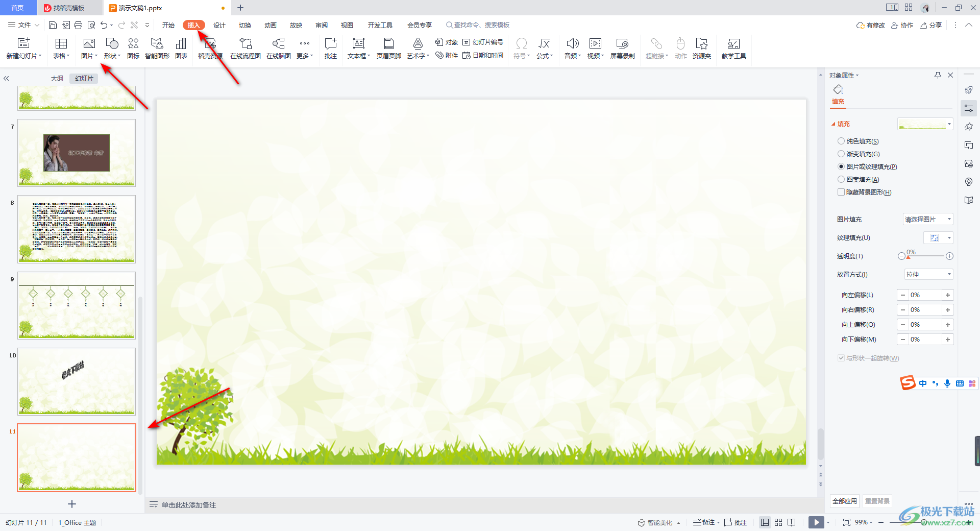Viewport: 980px width, 531px height.
Task: Toggle Hide Background Graphics (隐藏背景图形) checkbox
Action: pyautogui.click(x=841, y=192)
